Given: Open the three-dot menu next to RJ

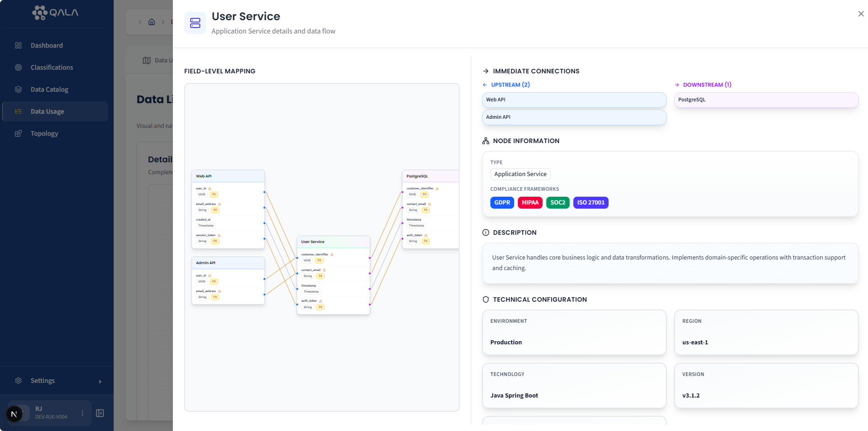Looking at the screenshot, I should click(x=82, y=413).
